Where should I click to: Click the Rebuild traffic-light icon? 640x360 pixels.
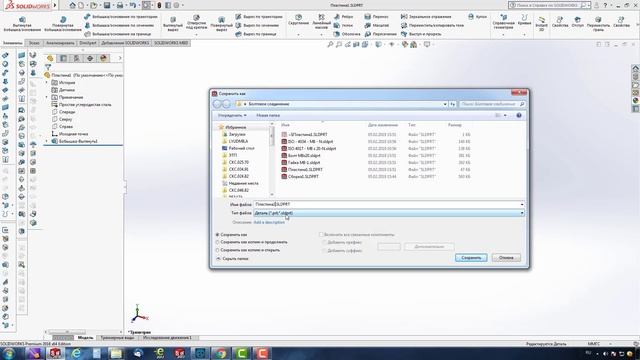[160, 5]
